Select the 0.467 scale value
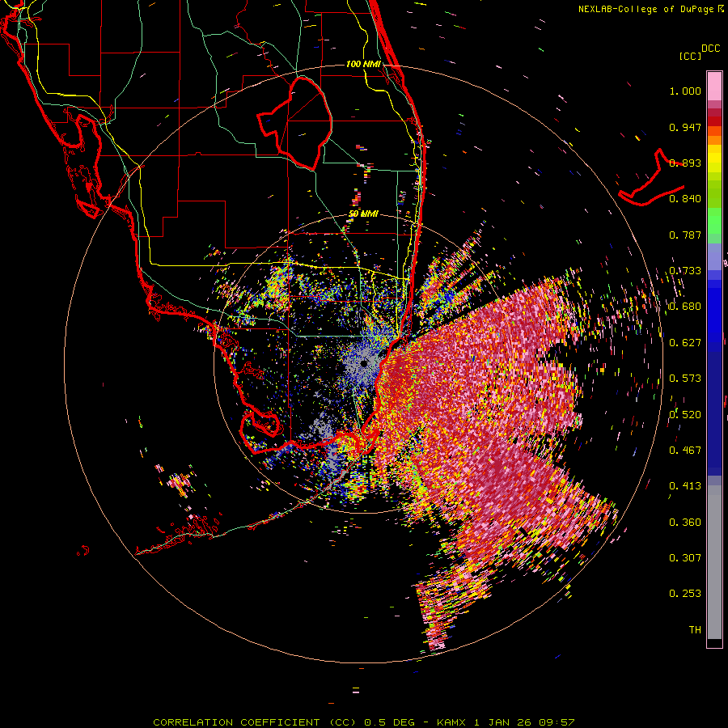Viewport: 728px width, 728px height. point(685,450)
